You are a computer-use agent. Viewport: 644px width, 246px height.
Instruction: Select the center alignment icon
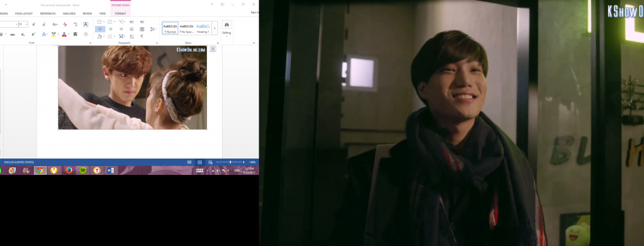click(x=111, y=29)
